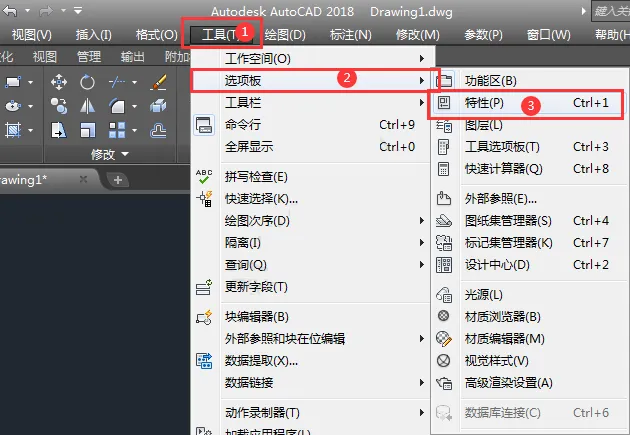Open 块编辑器(B) from the menu
The width and height of the screenshot is (630, 435).
(x=312, y=317)
